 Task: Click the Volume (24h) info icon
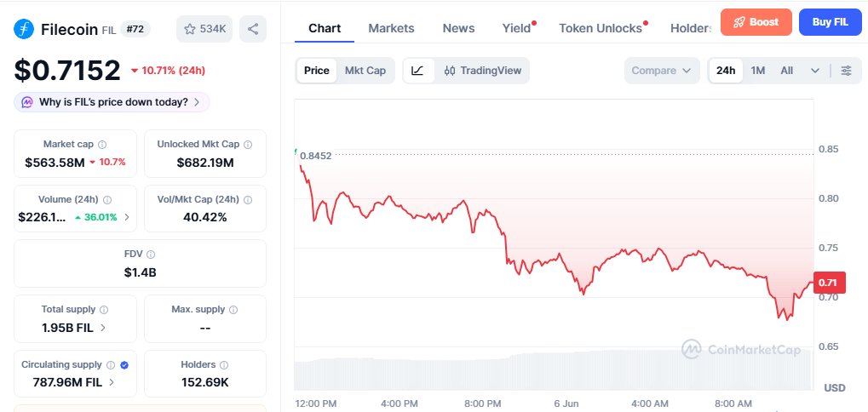click(107, 200)
